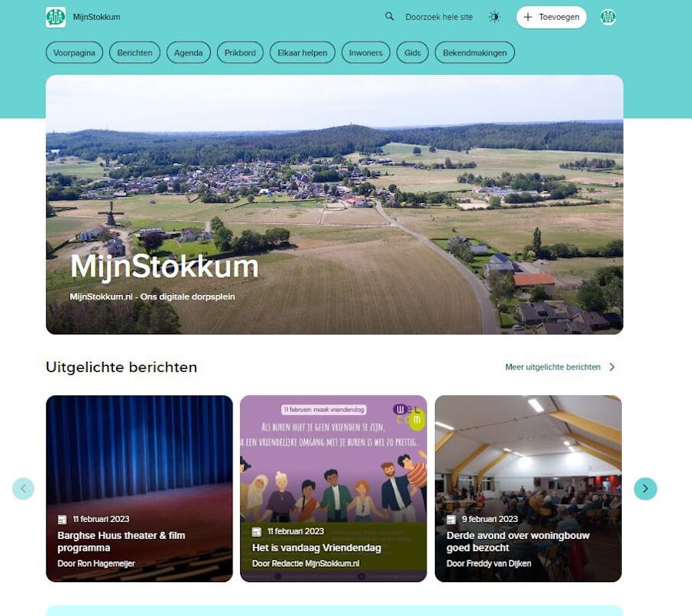Open the Bekendmakingen section
Image resolution: width=692 pixels, height=616 pixels.
click(x=475, y=52)
